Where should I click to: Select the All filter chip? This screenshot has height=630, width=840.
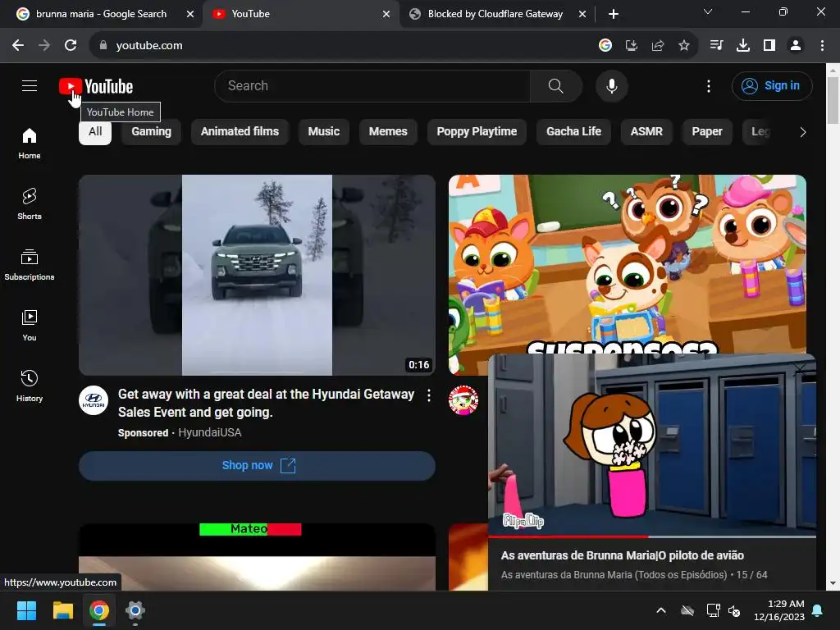95,132
